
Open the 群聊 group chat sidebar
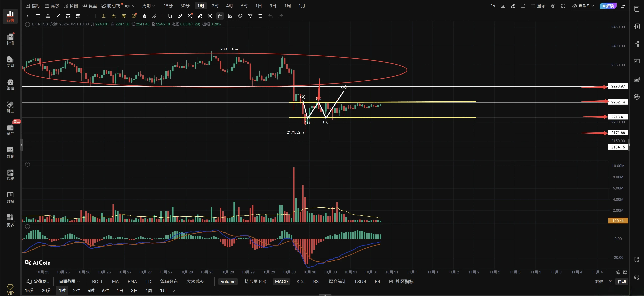tap(10, 152)
